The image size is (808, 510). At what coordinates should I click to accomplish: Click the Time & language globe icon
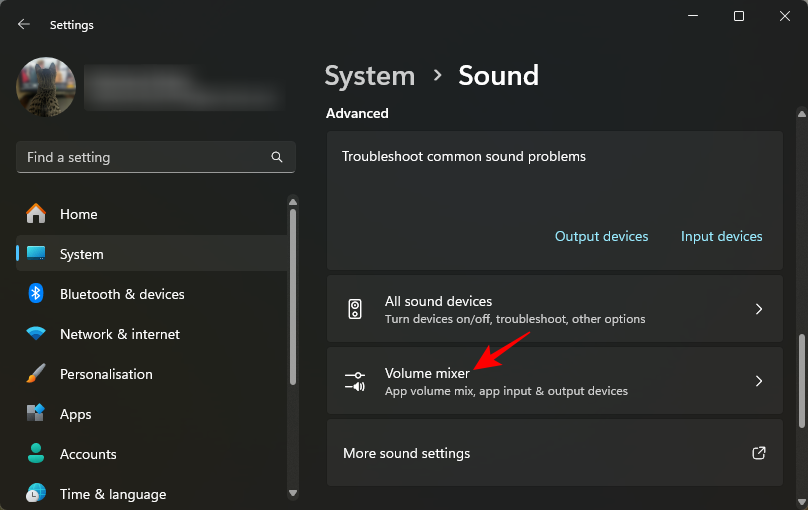coord(36,494)
